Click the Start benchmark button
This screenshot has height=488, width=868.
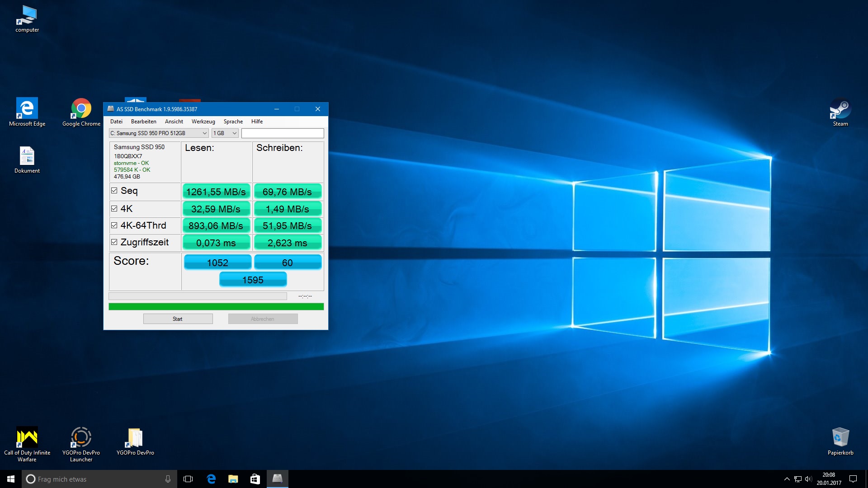pos(178,319)
